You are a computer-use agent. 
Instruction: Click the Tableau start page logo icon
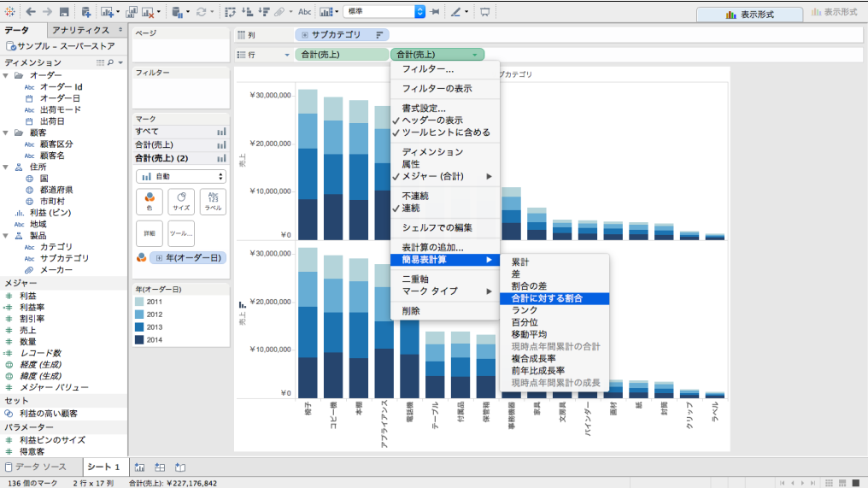[x=10, y=12]
